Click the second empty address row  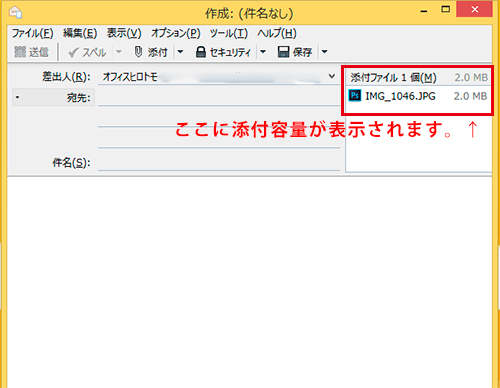(x=219, y=117)
